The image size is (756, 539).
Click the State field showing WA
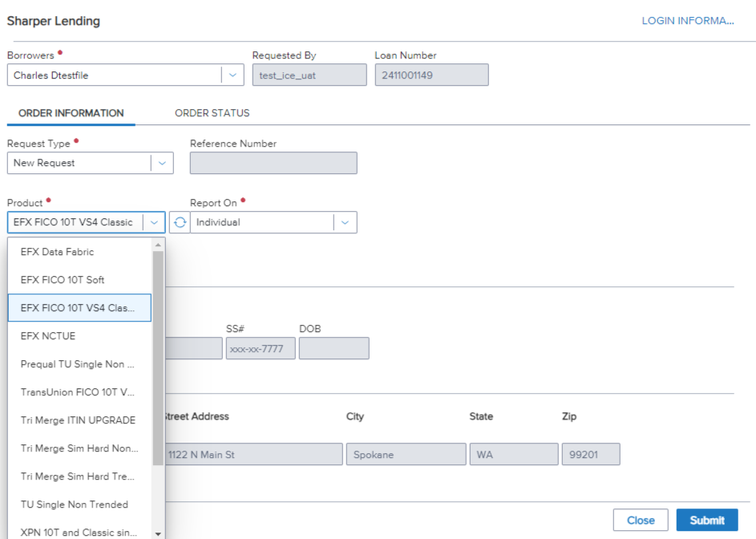point(514,455)
